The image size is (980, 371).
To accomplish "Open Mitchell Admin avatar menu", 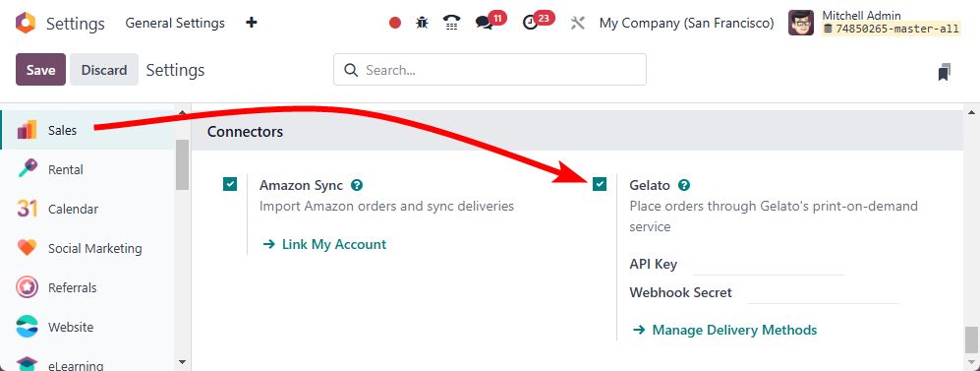I will click(801, 23).
